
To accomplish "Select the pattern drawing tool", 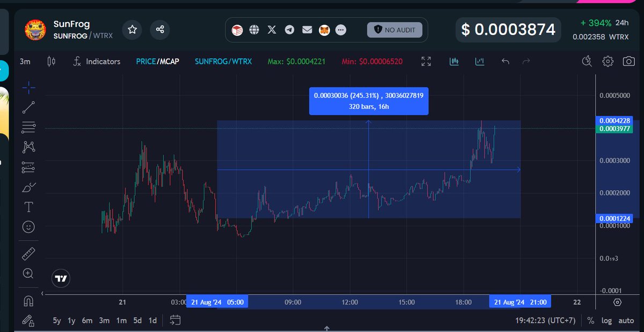I will pyautogui.click(x=29, y=147).
